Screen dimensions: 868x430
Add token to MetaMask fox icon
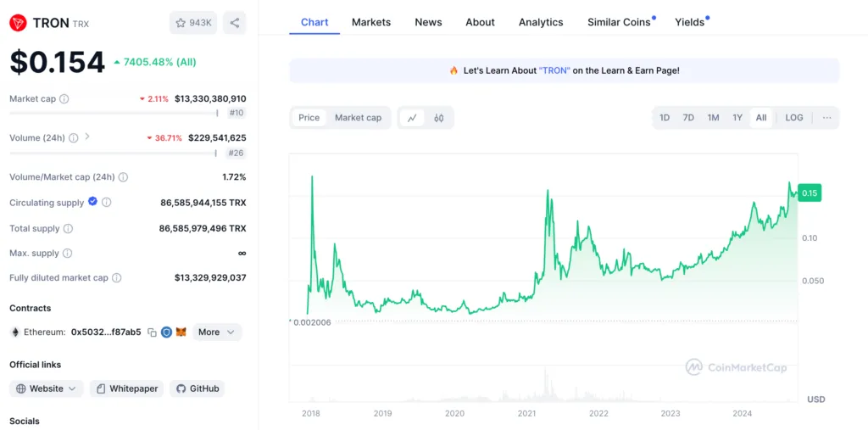pyautogui.click(x=181, y=332)
